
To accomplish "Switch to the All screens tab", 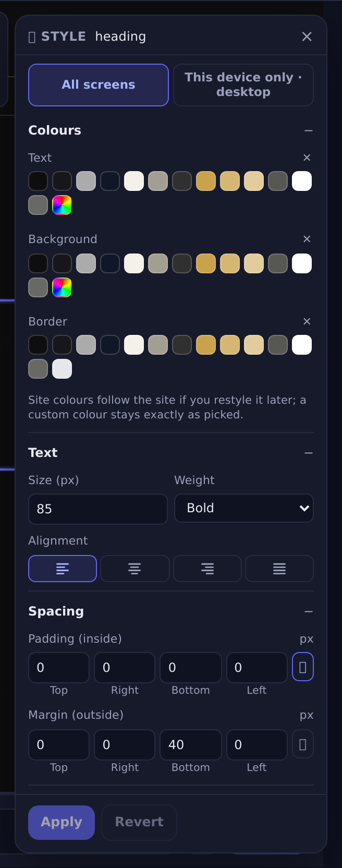I will click(x=99, y=85).
